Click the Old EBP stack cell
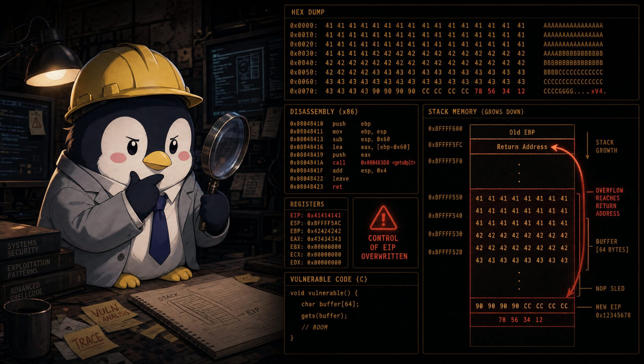The image size is (644, 364). point(522,132)
